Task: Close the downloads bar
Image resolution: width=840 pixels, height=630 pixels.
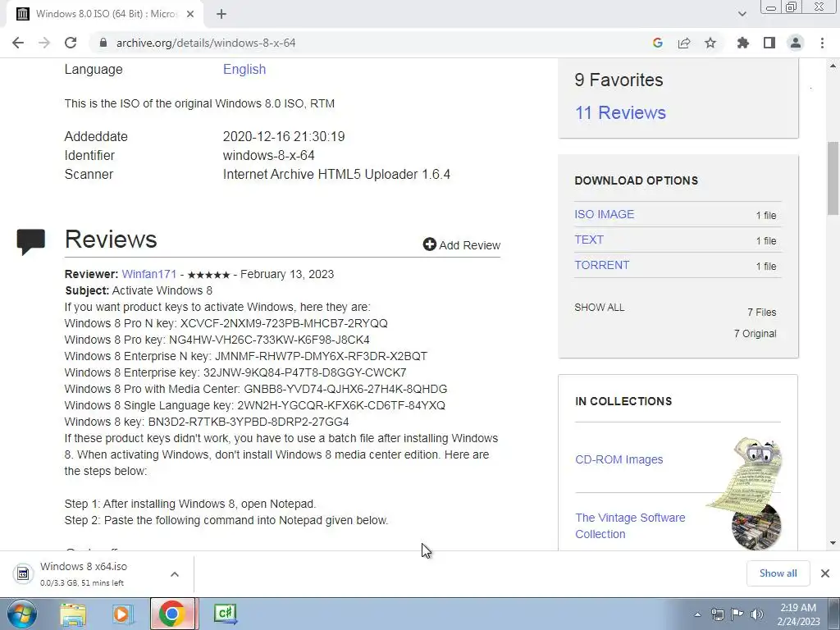Action: click(825, 573)
